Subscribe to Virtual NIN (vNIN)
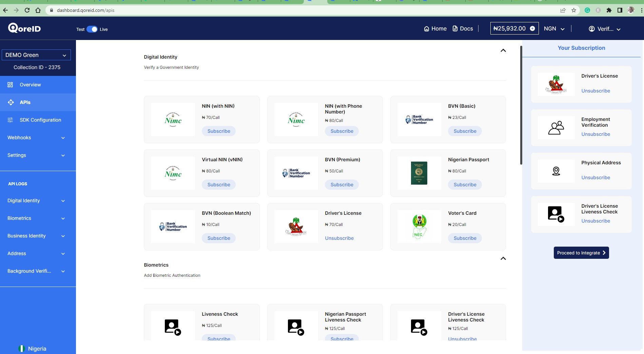644x354 pixels. pyautogui.click(x=219, y=185)
